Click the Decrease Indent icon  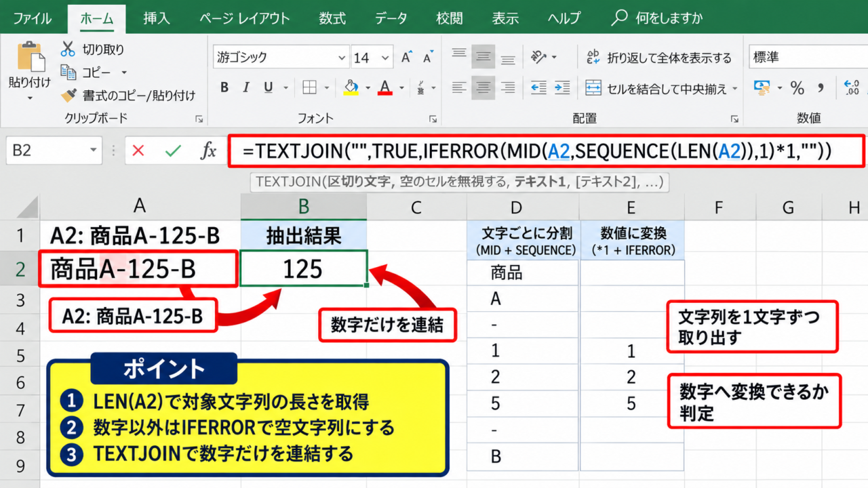(x=539, y=87)
